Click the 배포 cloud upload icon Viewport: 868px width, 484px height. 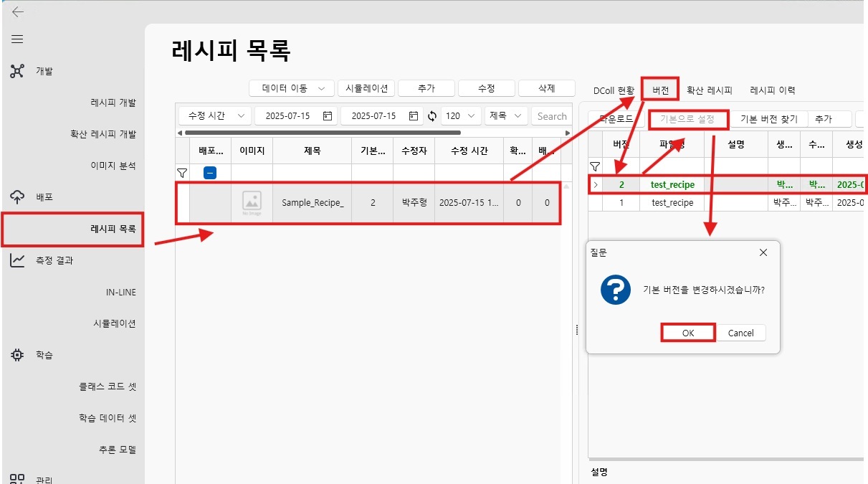[18, 197]
